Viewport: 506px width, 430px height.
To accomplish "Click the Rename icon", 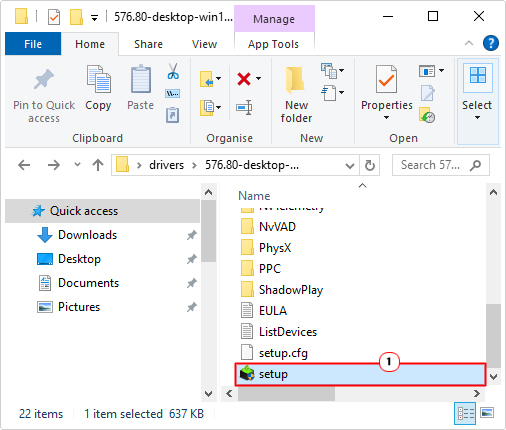I will click(244, 107).
